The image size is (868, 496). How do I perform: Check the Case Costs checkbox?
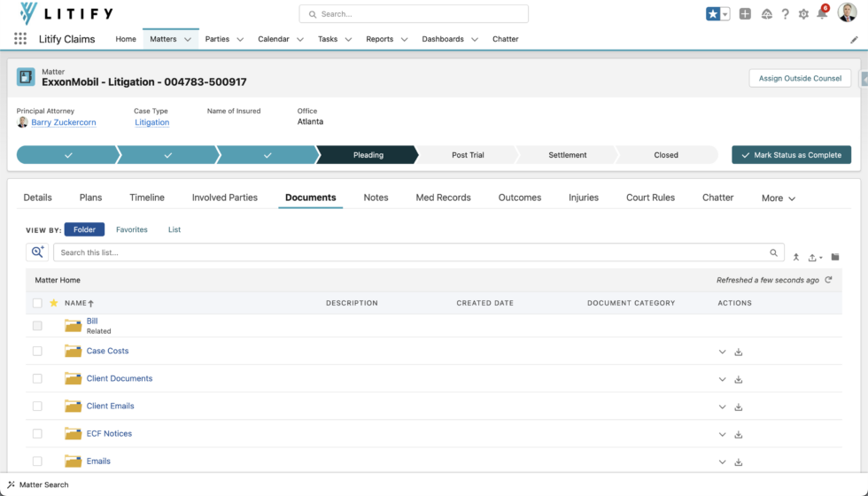37,351
